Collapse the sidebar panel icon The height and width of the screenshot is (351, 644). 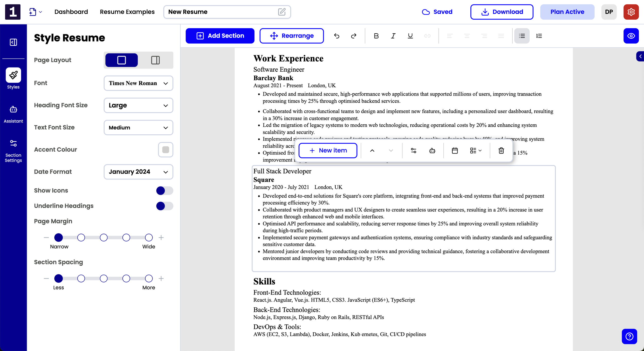(13, 42)
